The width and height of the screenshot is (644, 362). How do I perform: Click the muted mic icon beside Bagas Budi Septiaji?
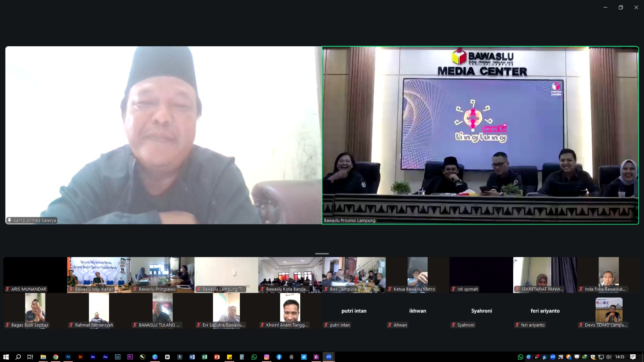click(x=7, y=325)
